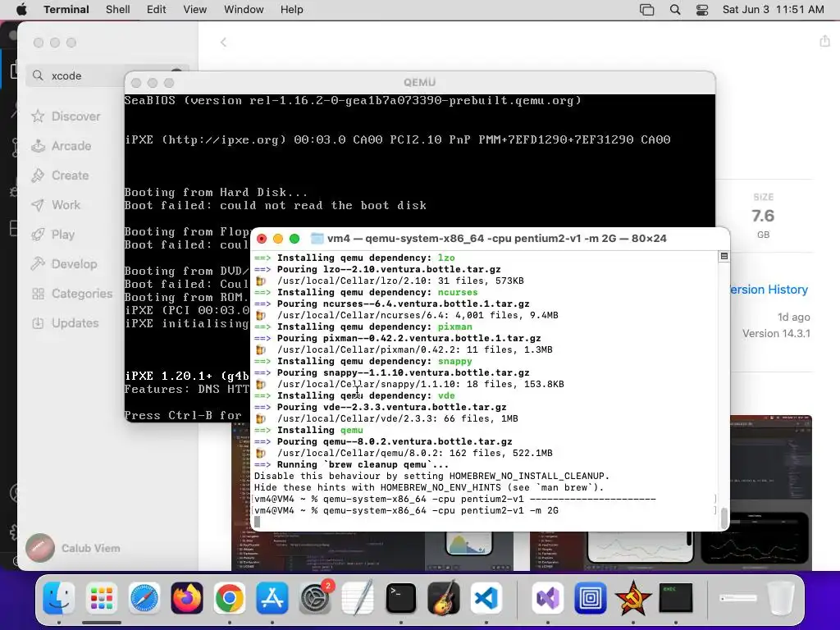Open the Window menu
This screenshot has height=630, width=840.
pos(244,10)
